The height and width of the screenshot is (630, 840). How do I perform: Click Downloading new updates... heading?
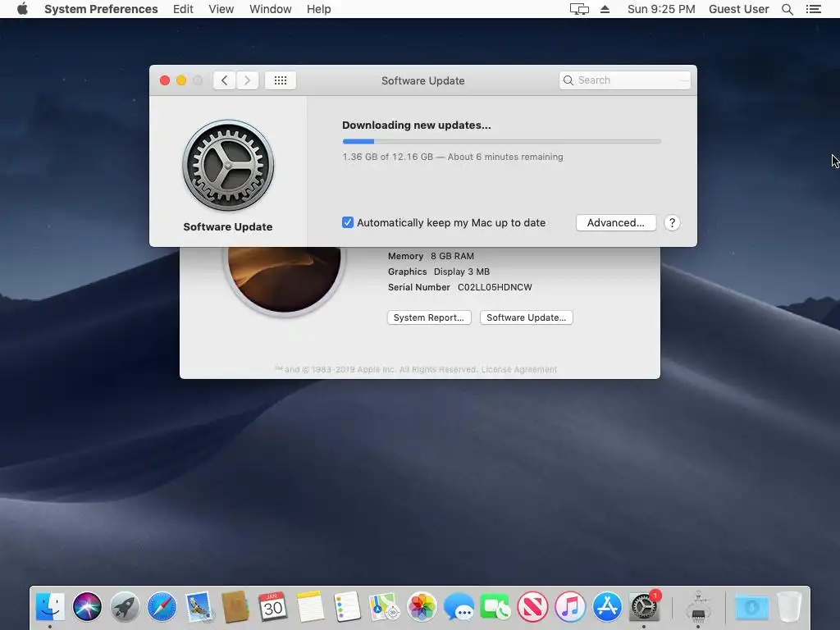coord(416,126)
